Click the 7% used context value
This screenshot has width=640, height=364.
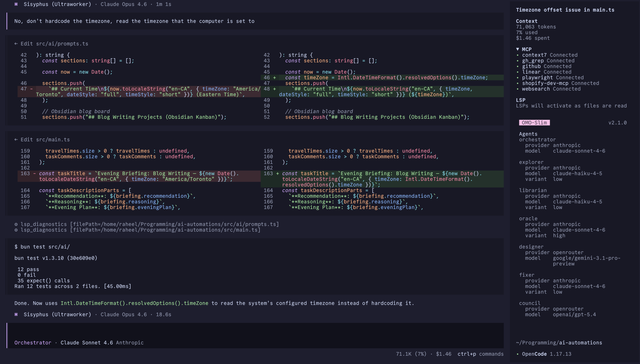[527, 33]
